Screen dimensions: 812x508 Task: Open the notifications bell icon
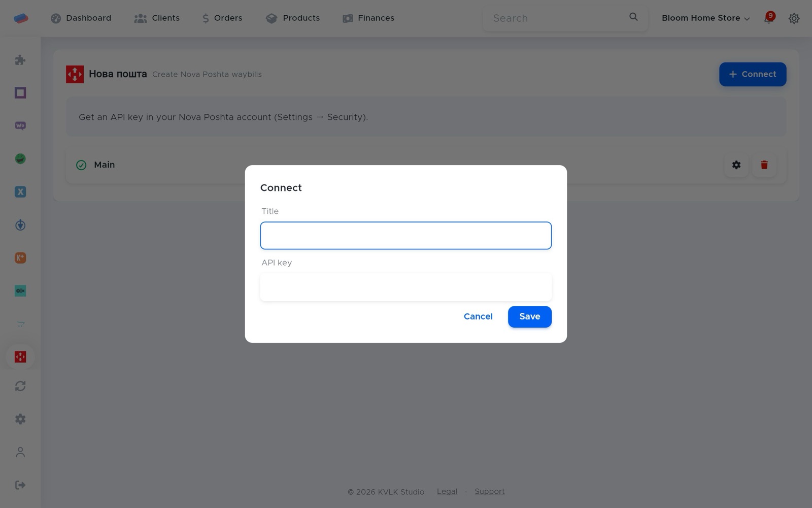coord(769,18)
